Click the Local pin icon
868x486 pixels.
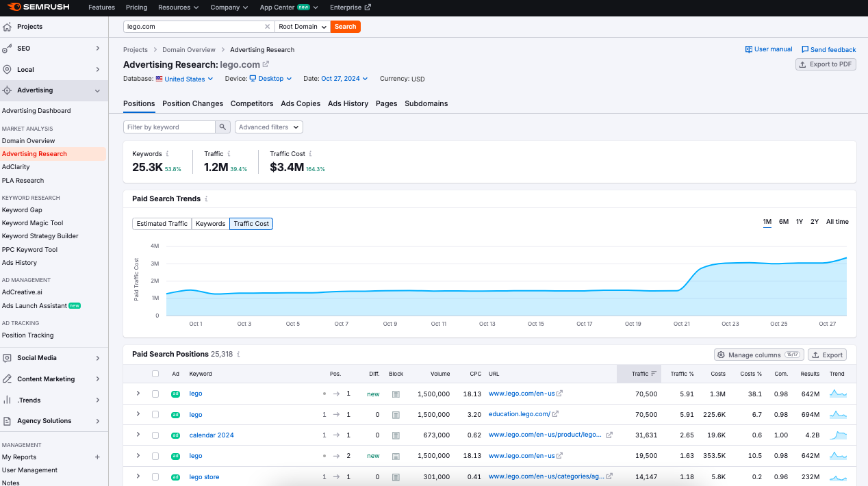(7, 70)
